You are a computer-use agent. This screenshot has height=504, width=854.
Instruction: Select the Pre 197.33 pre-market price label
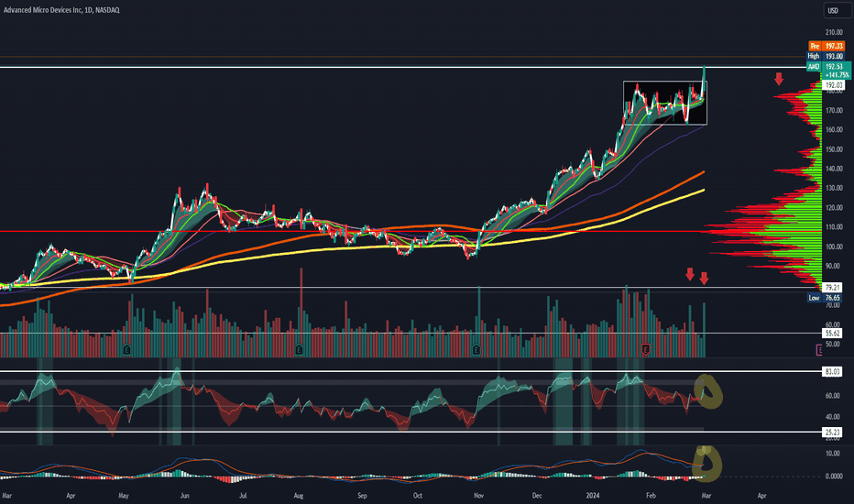(x=827, y=47)
